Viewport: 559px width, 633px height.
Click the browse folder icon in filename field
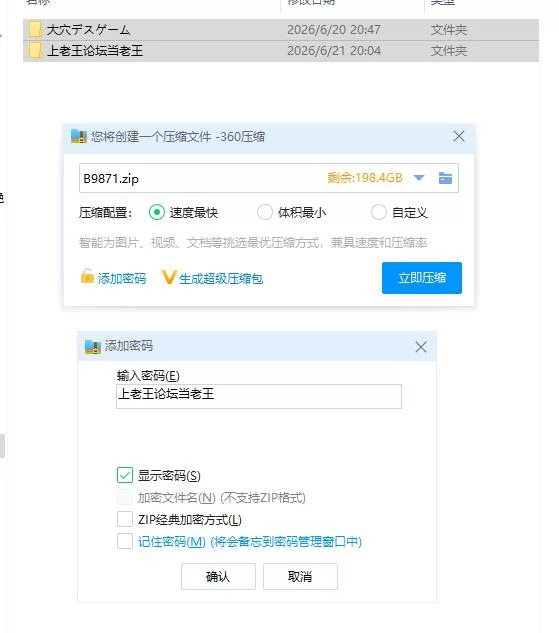pyautogui.click(x=445, y=178)
